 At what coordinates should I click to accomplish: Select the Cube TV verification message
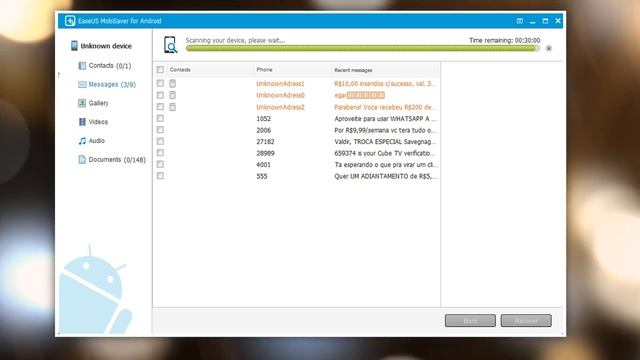(x=384, y=153)
